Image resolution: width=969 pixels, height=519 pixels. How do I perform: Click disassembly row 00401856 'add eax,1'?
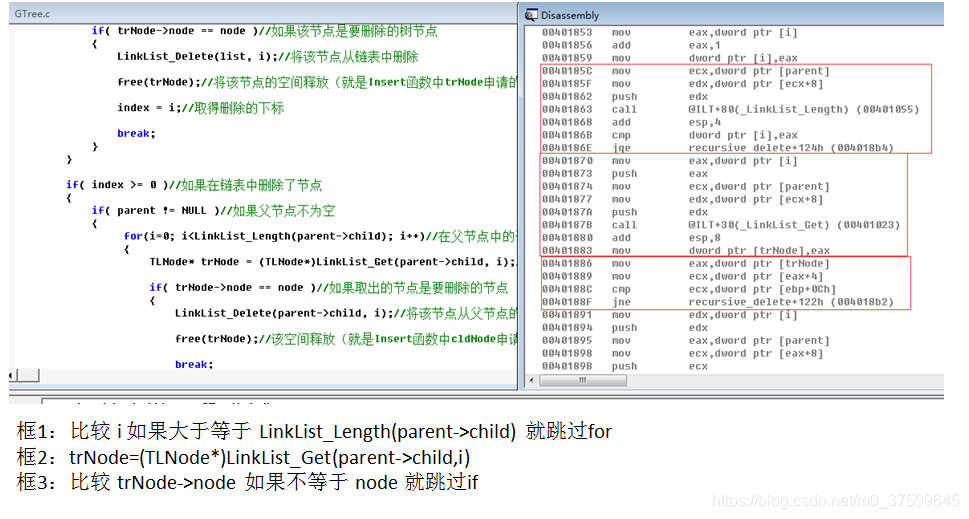(x=631, y=45)
